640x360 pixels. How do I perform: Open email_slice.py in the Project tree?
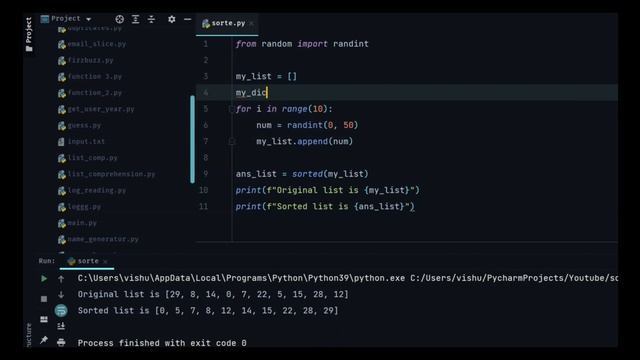point(92,44)
